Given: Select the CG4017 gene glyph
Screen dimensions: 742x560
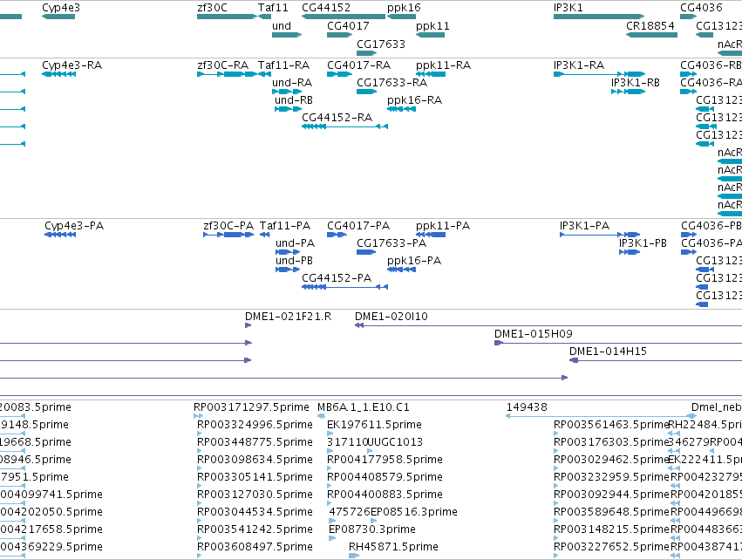Looking at the screenshot, I should pyautogui.click(x=339, y=35).
